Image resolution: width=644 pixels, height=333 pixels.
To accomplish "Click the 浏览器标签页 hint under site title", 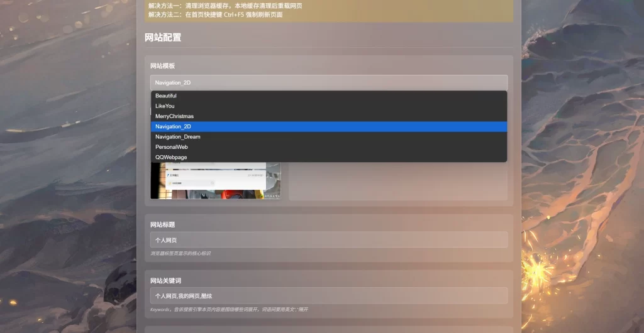I will [180, 254].
